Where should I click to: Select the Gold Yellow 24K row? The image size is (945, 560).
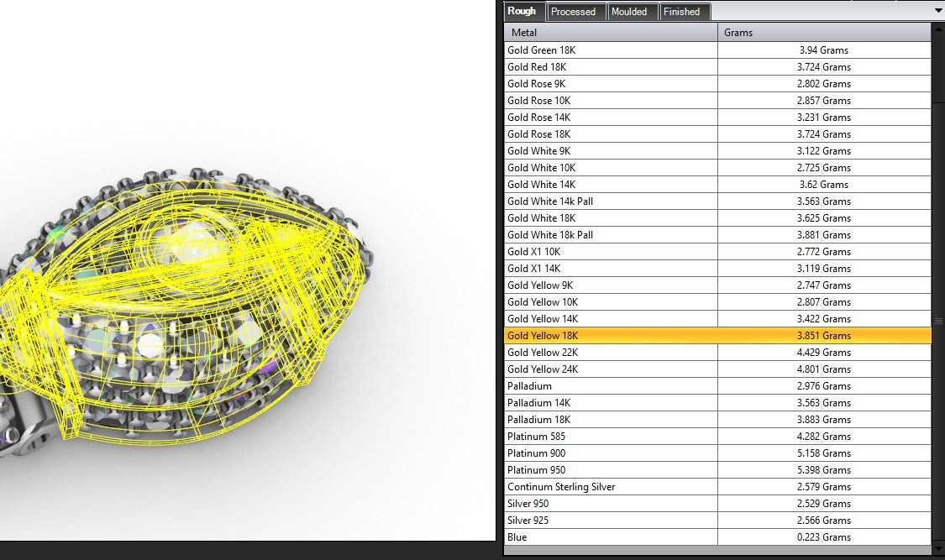pyautogui.click(x=717, y=369)
